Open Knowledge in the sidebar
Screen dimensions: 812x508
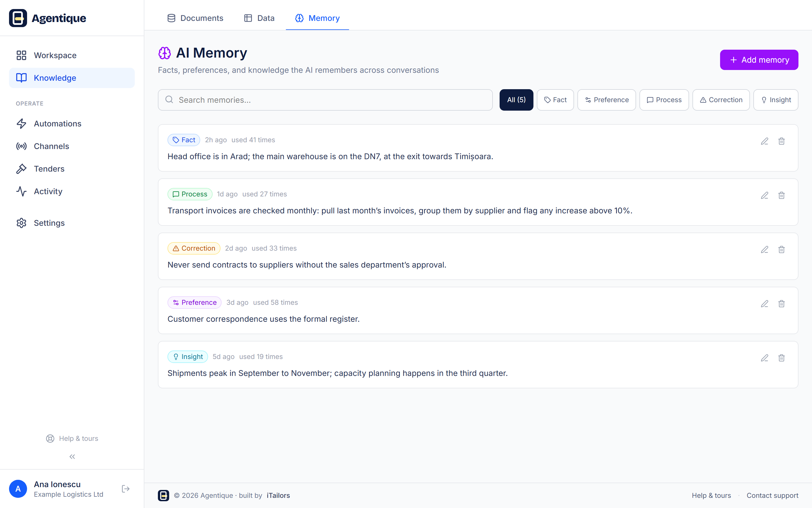point(72,78)
